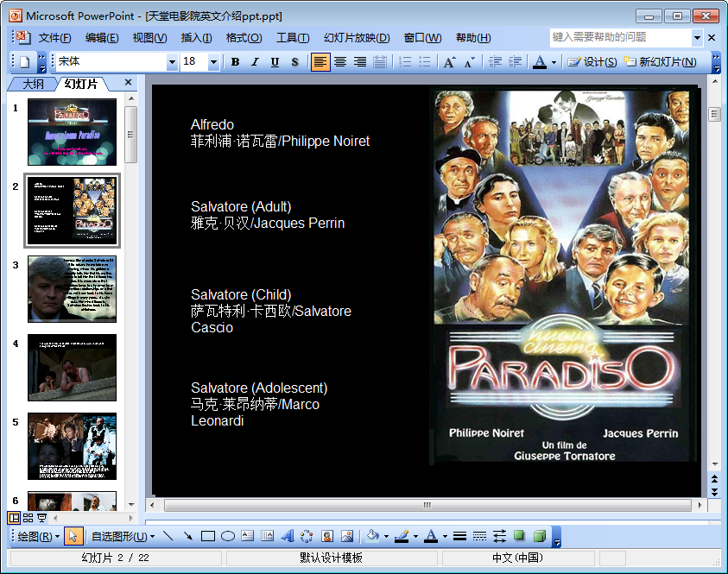The image size is (728, 574).
Task: Select the Line drawing tool
Action: tap(168, 536)
